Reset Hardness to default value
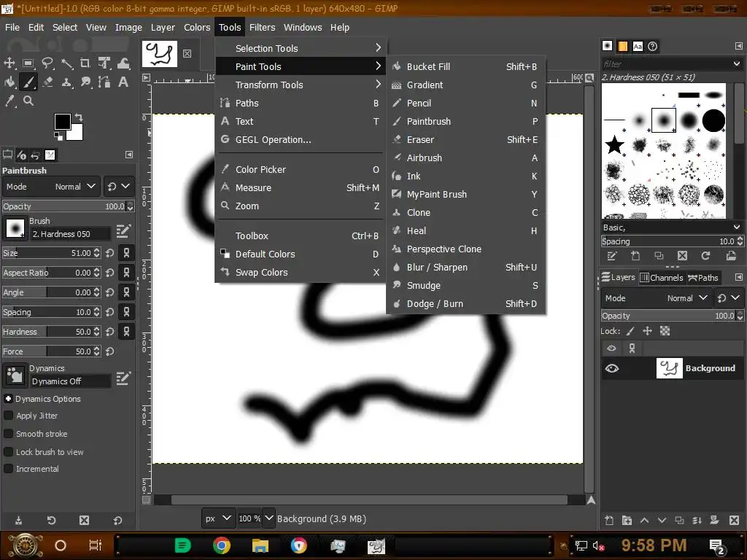747x560 pixels. point(110,332)
